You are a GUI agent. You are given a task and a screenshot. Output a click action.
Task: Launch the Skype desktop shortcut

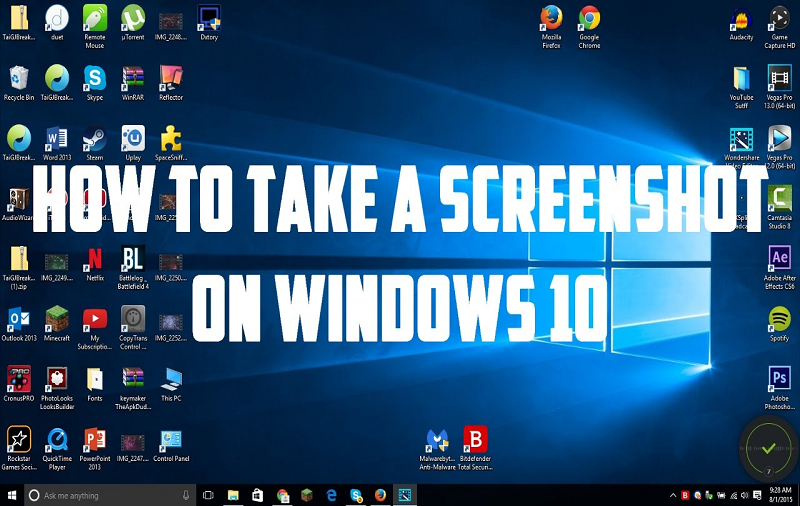95,79
